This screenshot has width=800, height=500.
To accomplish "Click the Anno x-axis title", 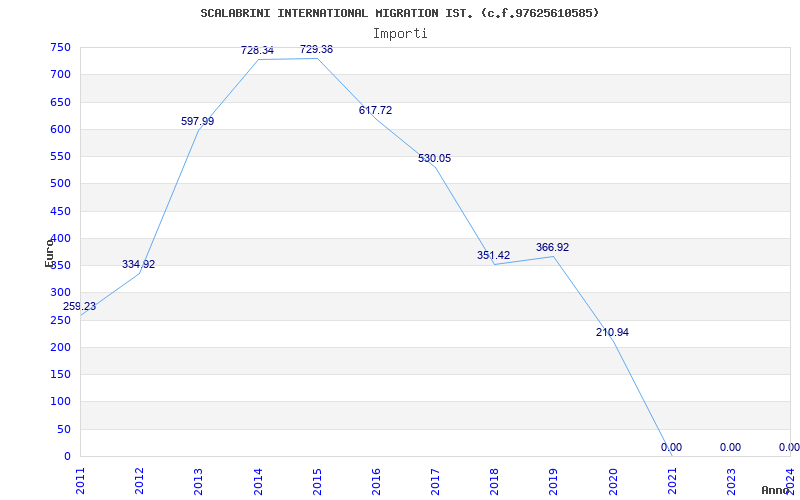I will point(775,490).
